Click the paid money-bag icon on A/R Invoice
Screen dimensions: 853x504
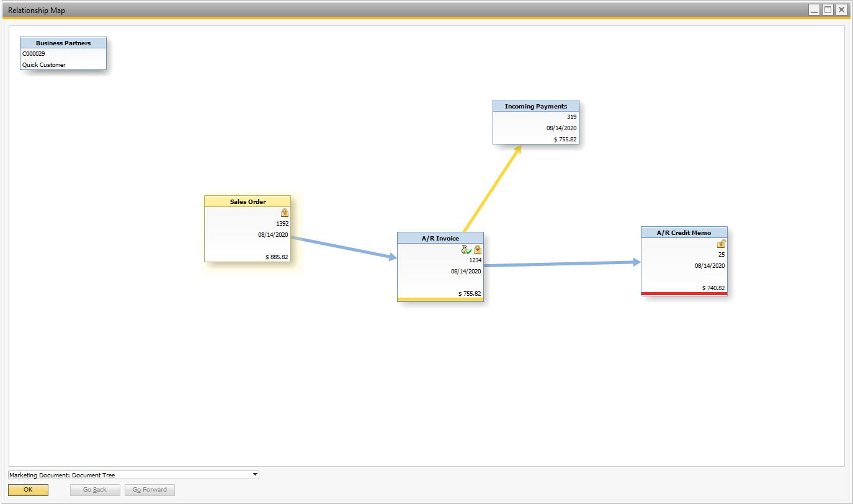tap(466, 249)
